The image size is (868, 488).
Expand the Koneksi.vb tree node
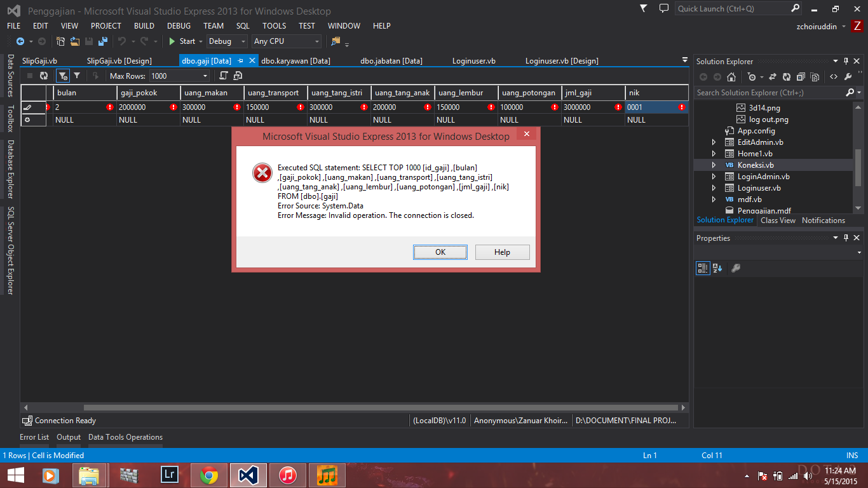[714, 165]
